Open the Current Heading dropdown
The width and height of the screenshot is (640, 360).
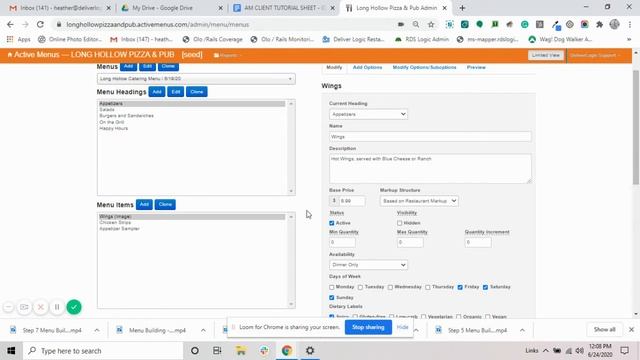(368, 114)
